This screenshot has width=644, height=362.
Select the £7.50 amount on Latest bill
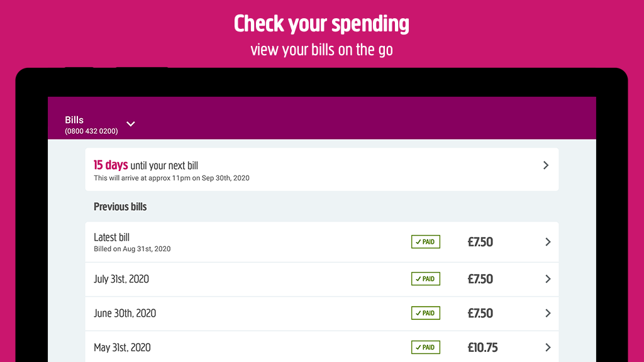coord(480,242)
